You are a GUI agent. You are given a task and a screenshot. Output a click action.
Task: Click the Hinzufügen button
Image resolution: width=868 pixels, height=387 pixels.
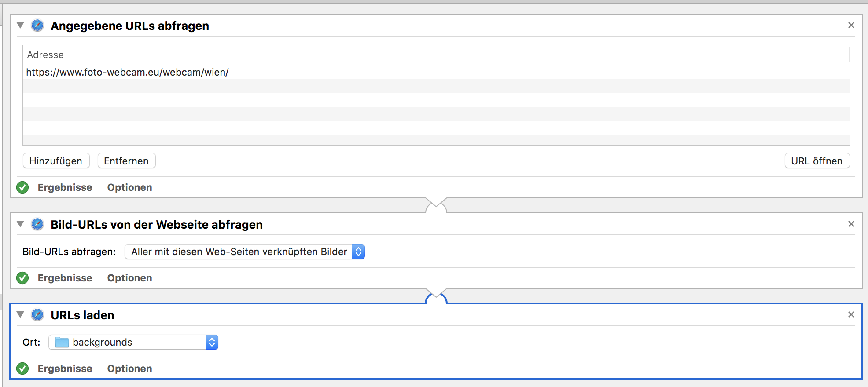coord(56,161)
